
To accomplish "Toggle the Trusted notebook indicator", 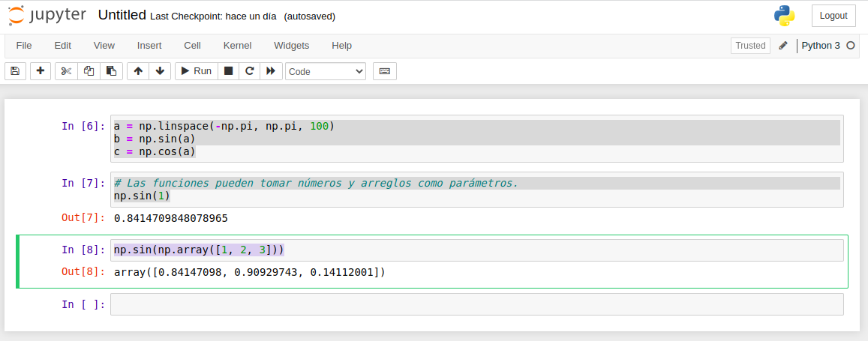I will pyautogui.click(x=749, y=46).
